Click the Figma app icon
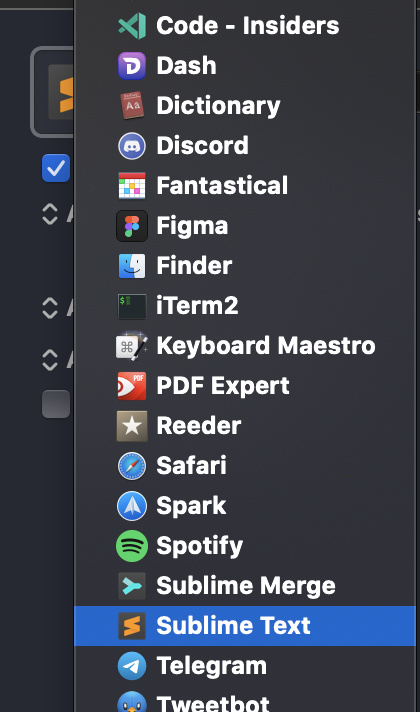Image resolution: width=420 pixels, height=712 pixels. (x=132, y=226)
